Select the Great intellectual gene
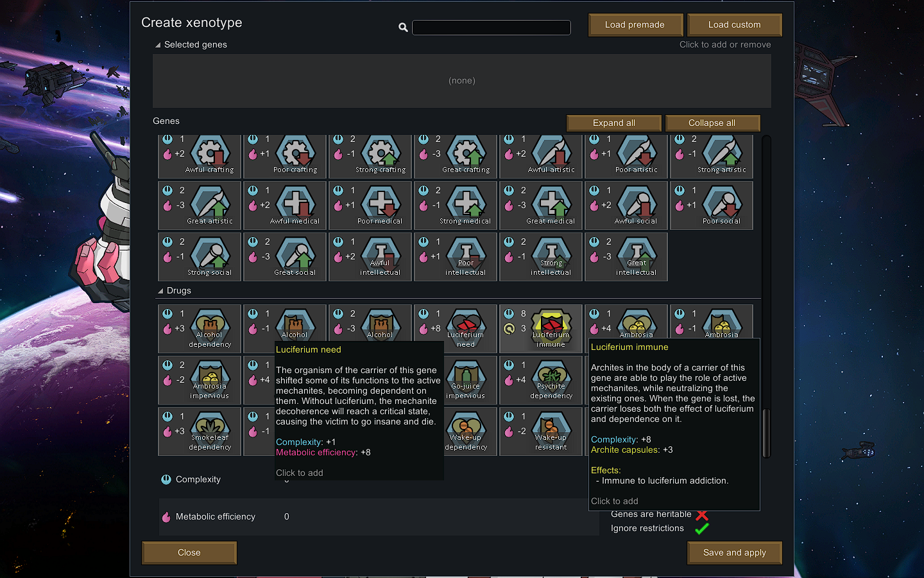 pyautogui.click(x=626, y=257)
